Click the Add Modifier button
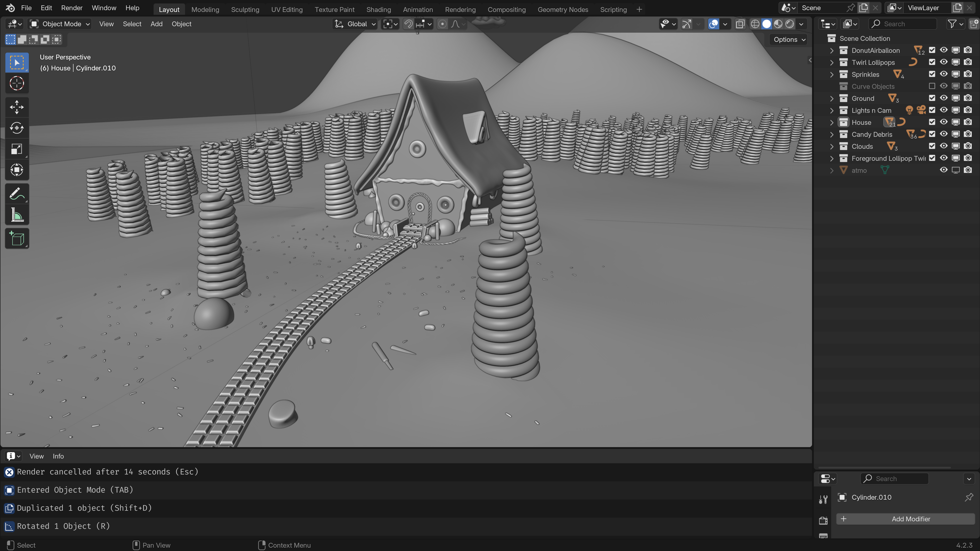 coord(905,519)
